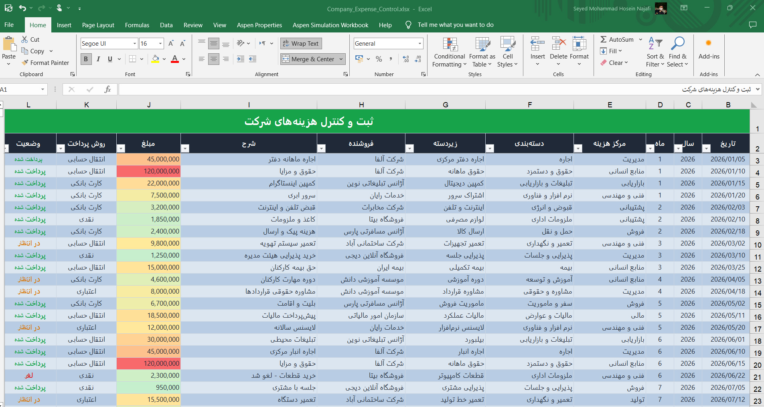Click Tell me what you want to do
Image resolution: width=764 pixels, height=407 pixels.
pos(455,25)
